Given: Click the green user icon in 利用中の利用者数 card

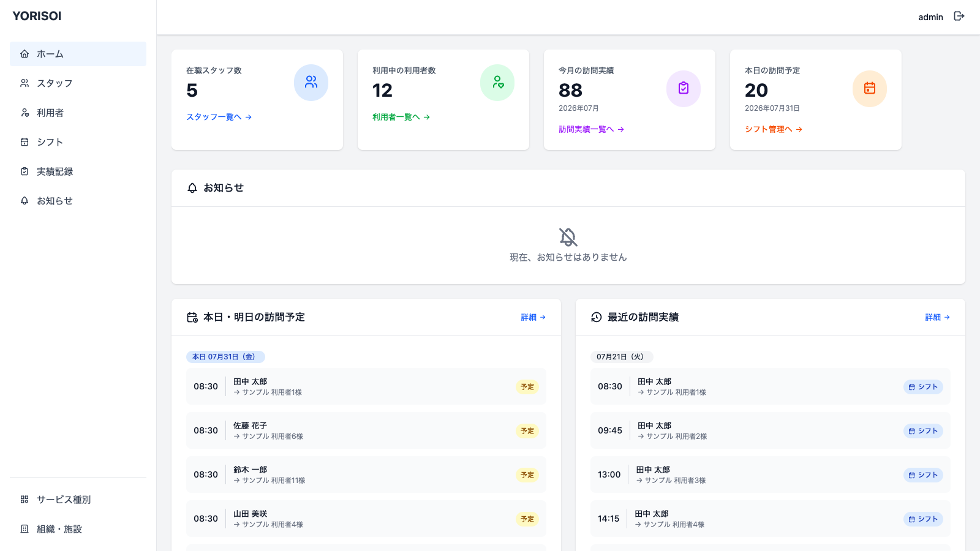Looking at the screenshot, I should (x=497, y=82).
